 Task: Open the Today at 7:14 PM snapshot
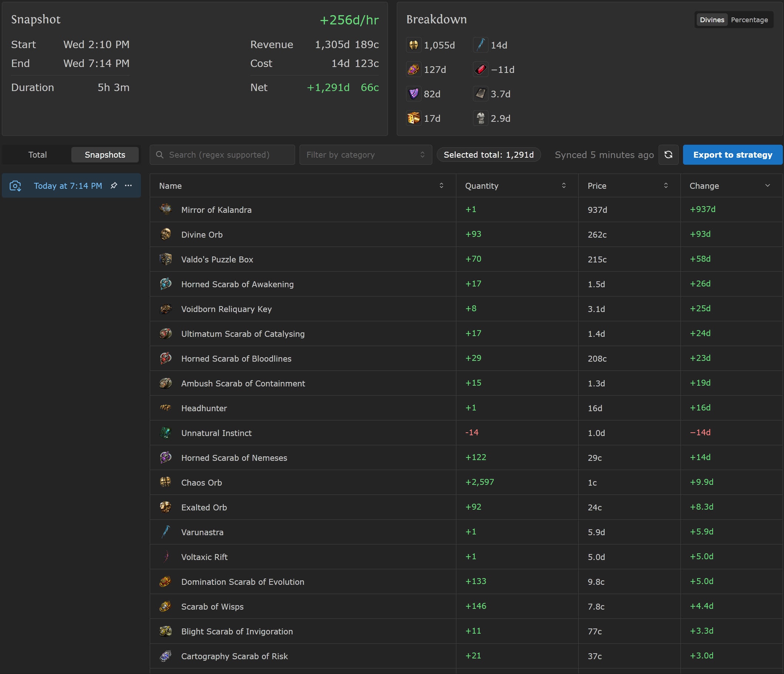click(68, 186)
